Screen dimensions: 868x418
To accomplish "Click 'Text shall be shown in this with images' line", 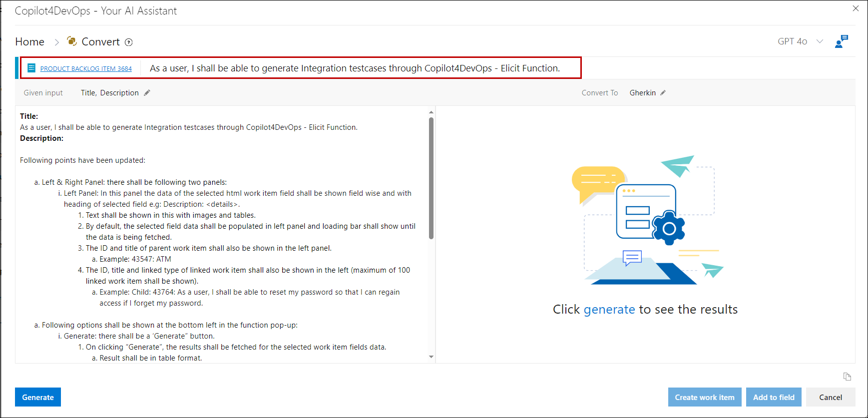I will 171,215.
